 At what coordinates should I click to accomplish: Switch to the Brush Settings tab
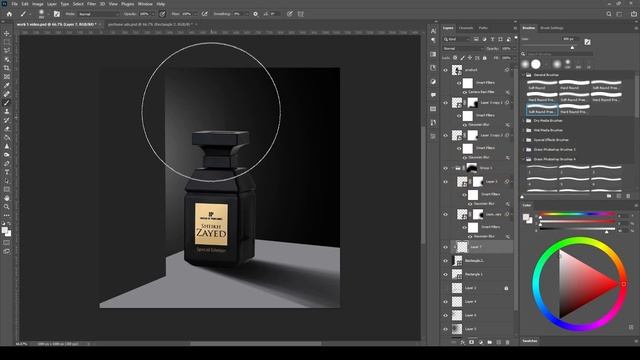click(551, 28)
